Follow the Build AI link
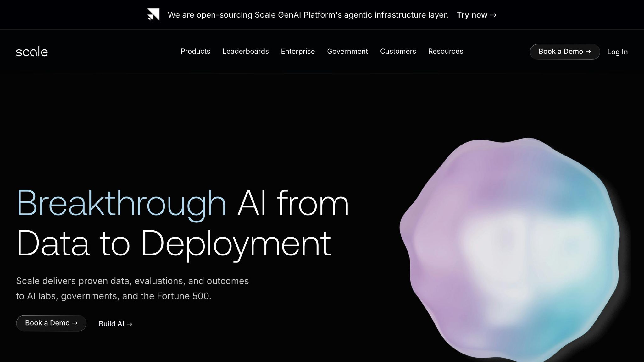 (x=115, y=324)
